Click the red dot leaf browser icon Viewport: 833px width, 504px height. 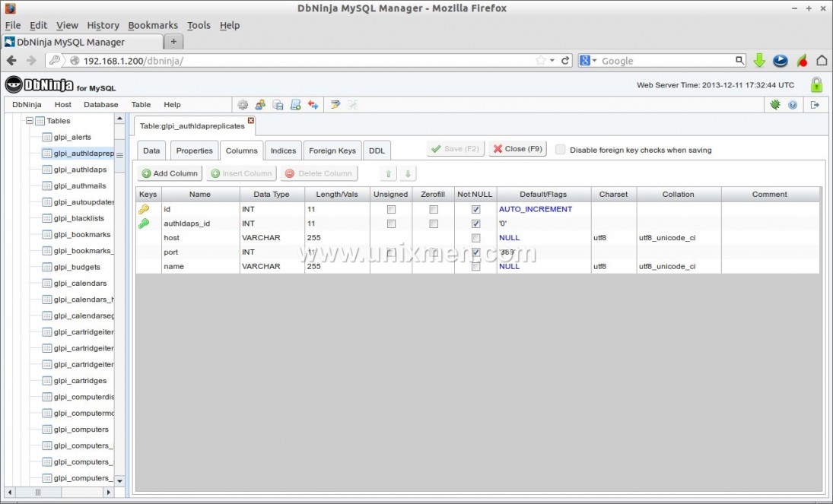(802, 61)
